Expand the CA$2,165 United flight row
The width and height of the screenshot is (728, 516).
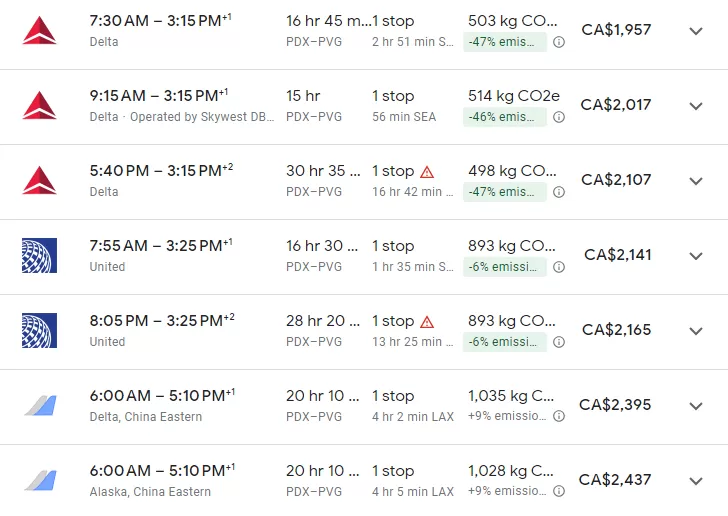(x=696, y=331)
